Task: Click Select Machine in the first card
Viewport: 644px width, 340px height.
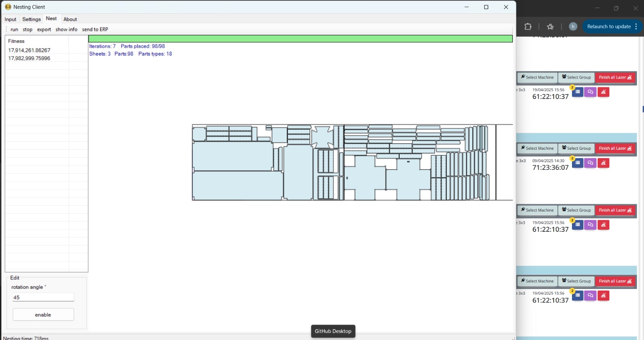Action: (x=537, y=77)
